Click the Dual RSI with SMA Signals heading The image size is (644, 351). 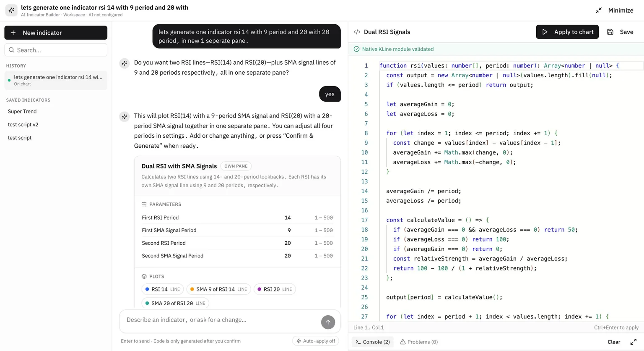(x=179, y=166)
